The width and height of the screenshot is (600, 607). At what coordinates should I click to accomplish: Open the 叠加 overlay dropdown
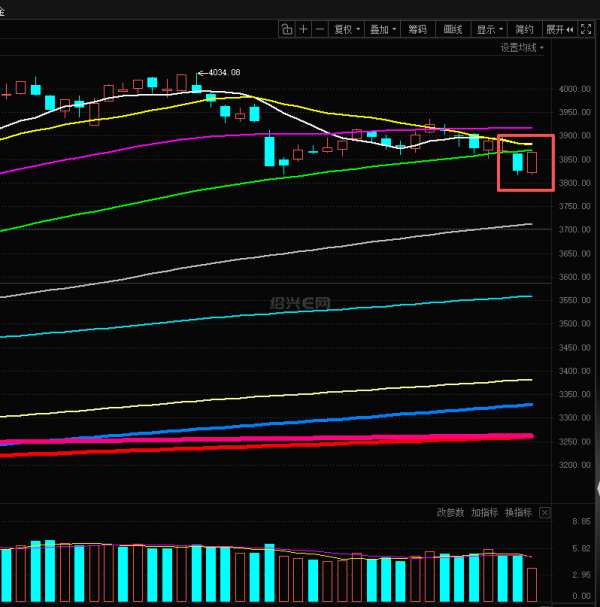pos(383,29)
